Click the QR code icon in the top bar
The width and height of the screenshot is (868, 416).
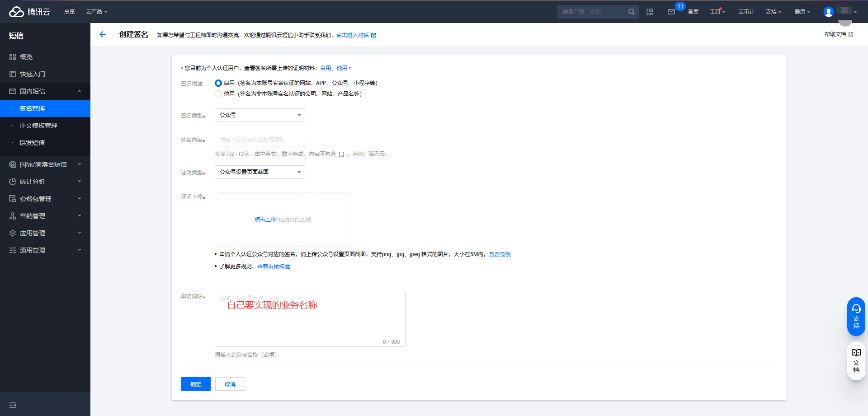coord(650,12)
